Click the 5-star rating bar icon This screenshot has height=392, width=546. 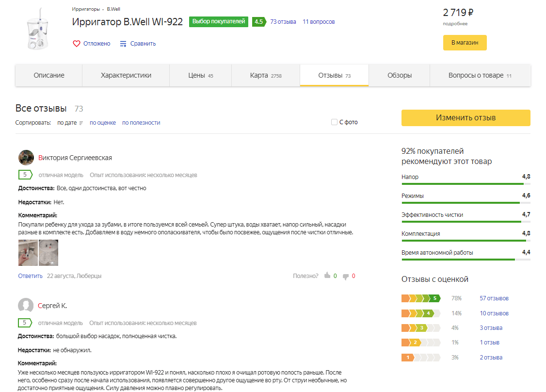(x=421, y=298)
